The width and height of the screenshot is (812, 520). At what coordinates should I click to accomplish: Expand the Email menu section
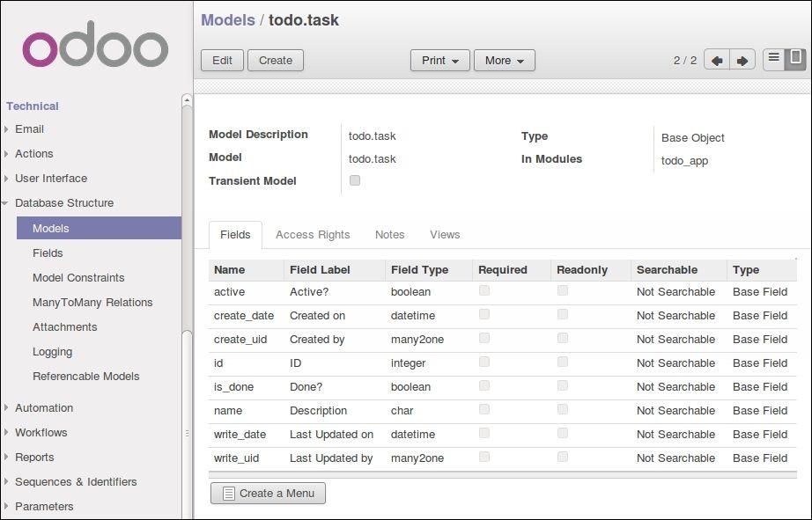click(29, 129)
